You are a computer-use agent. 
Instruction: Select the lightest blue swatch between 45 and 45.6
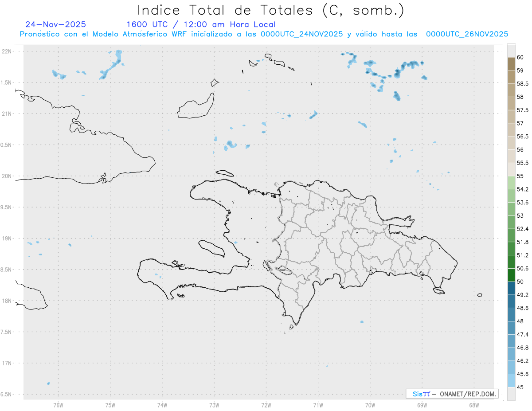511,381
